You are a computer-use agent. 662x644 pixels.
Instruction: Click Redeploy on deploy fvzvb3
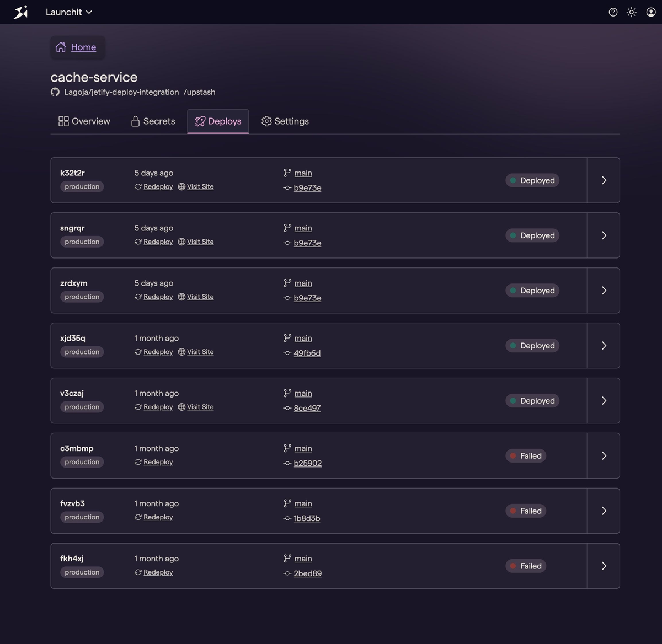point(158,517)
